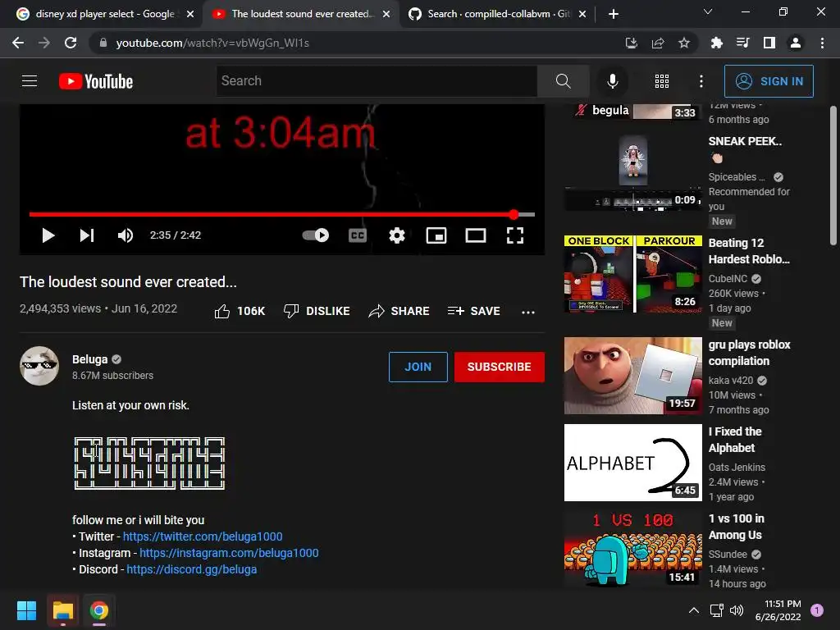Open Beluga's Instagram link
840x630 pixels.
click(x=229, y=553)
